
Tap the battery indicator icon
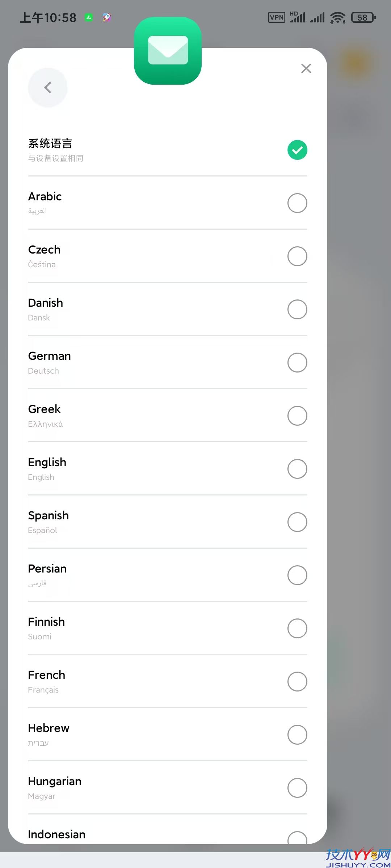coord(363,17)
